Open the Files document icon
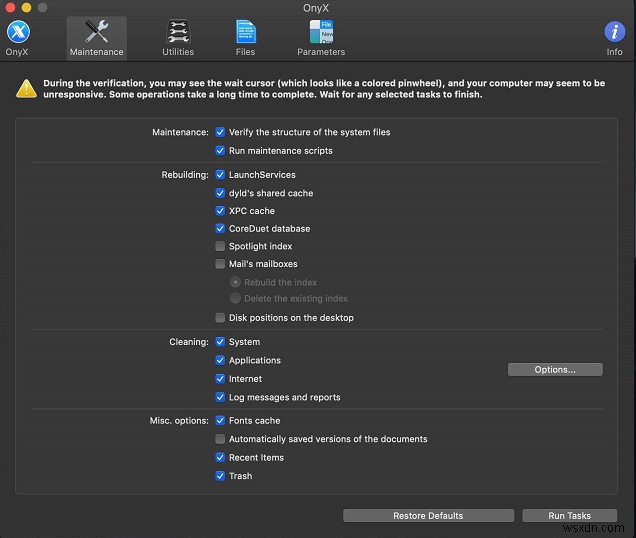 (245, 32)
